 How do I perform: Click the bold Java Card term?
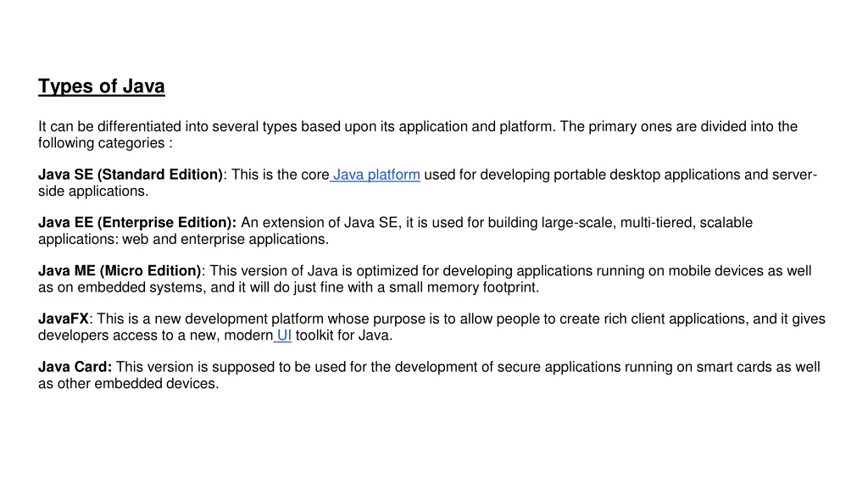75,368
